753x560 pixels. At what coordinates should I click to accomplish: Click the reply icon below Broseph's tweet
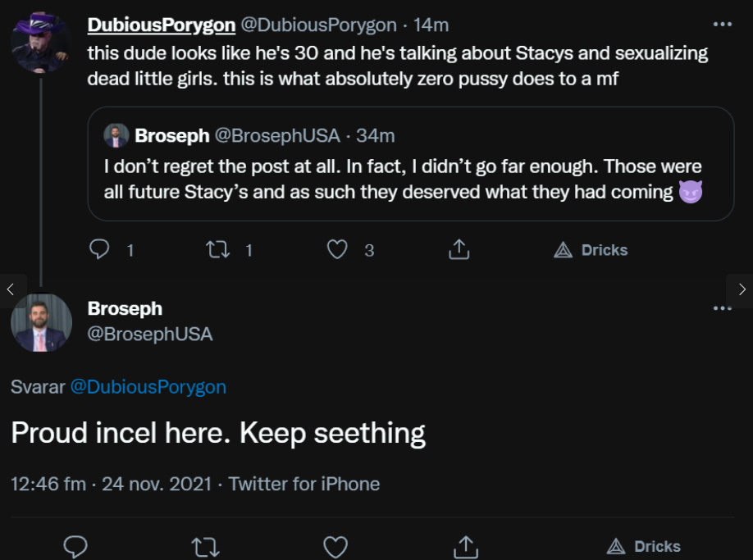click(75, 546)
